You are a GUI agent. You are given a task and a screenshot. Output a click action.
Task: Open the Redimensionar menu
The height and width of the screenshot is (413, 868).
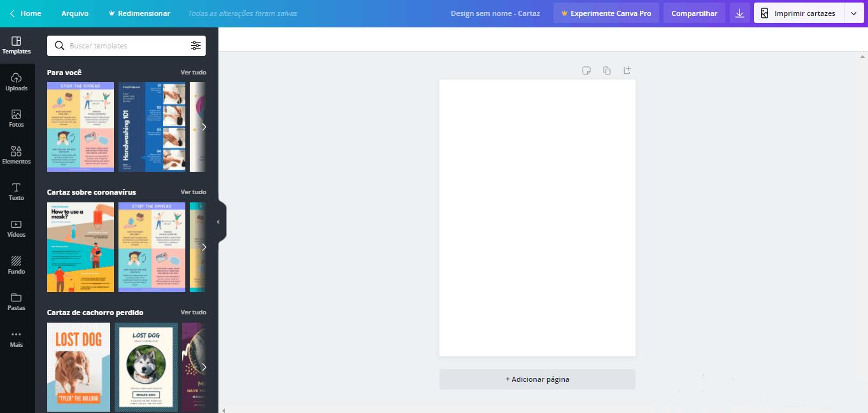click(x=139, y=13)
